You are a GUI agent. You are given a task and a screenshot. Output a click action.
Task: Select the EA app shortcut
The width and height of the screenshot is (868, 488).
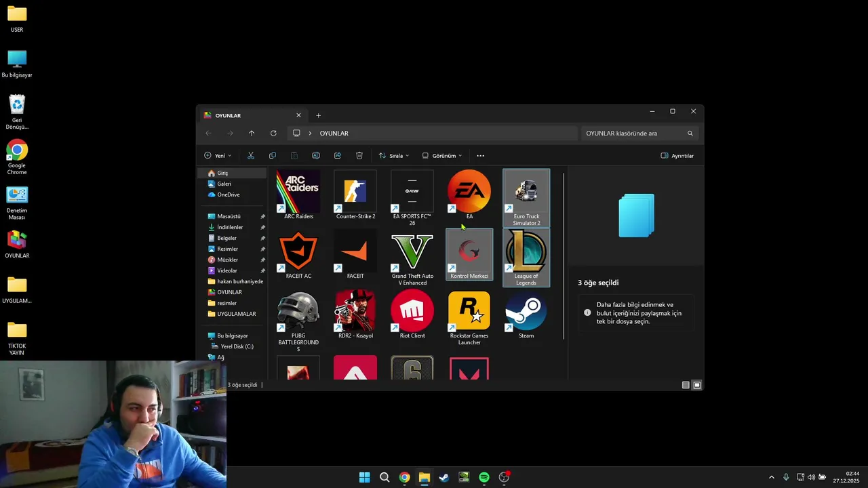469,195
